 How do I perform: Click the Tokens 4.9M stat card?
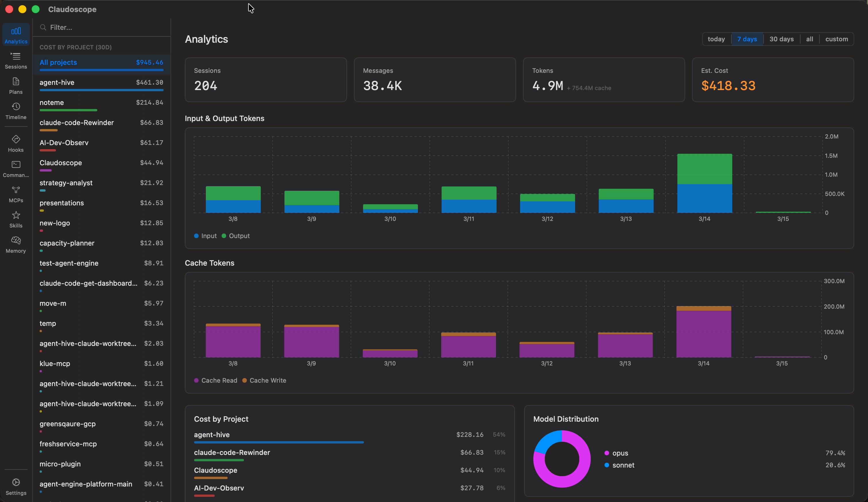[x=604, y=79]
